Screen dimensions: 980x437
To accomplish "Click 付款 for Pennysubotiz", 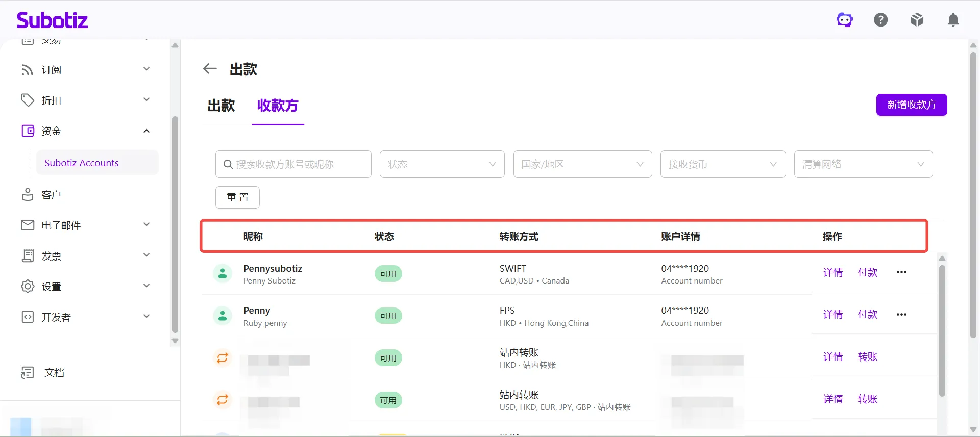I will pyautogui.click(x=867, y=273).
